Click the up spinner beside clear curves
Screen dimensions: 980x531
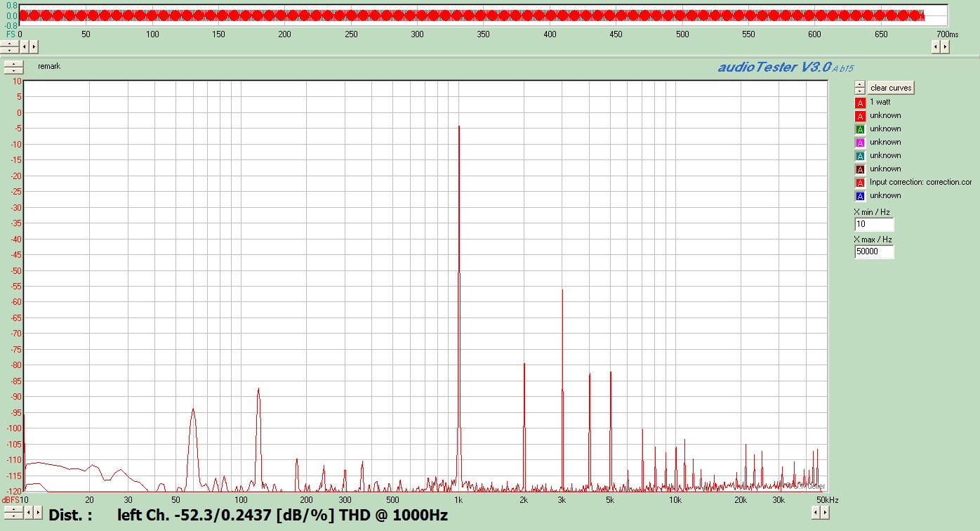point(860,84)
